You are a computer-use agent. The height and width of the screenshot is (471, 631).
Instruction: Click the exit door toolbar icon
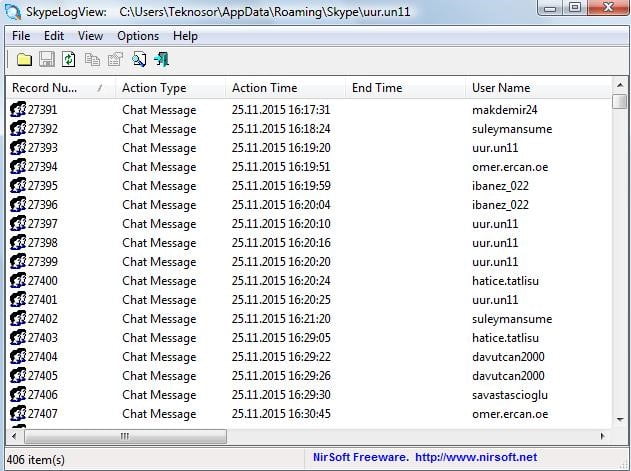[x=161, y=60]
